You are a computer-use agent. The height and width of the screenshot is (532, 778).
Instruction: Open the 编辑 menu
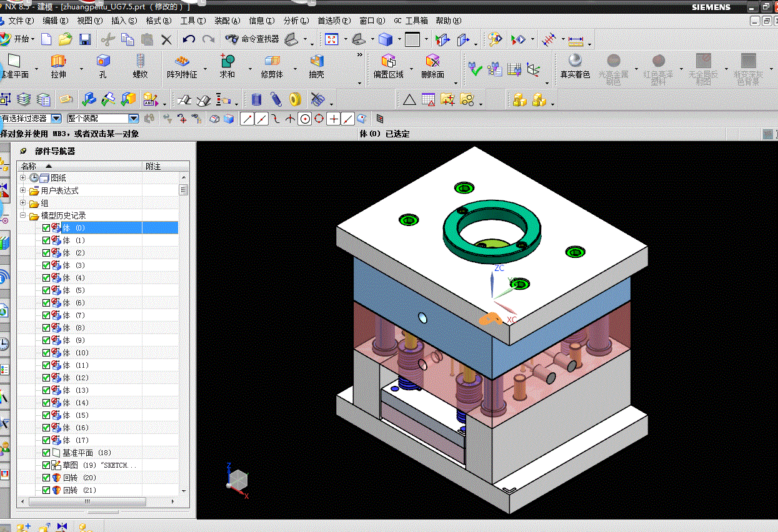[55, 21]
